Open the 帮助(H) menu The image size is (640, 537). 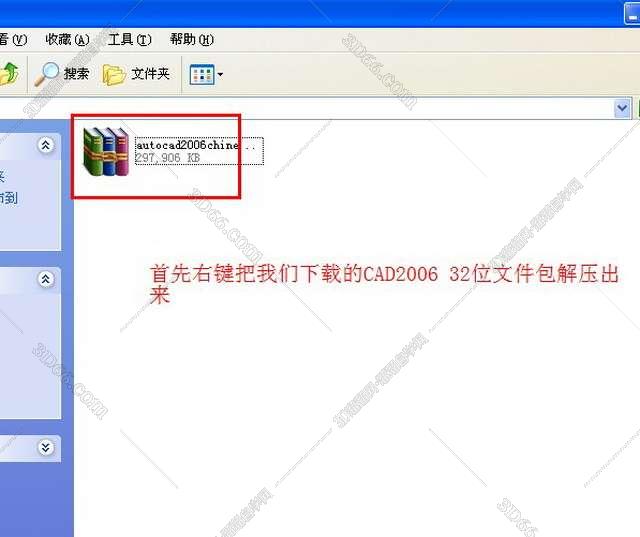pyautogui.click(x=191, y=40)
